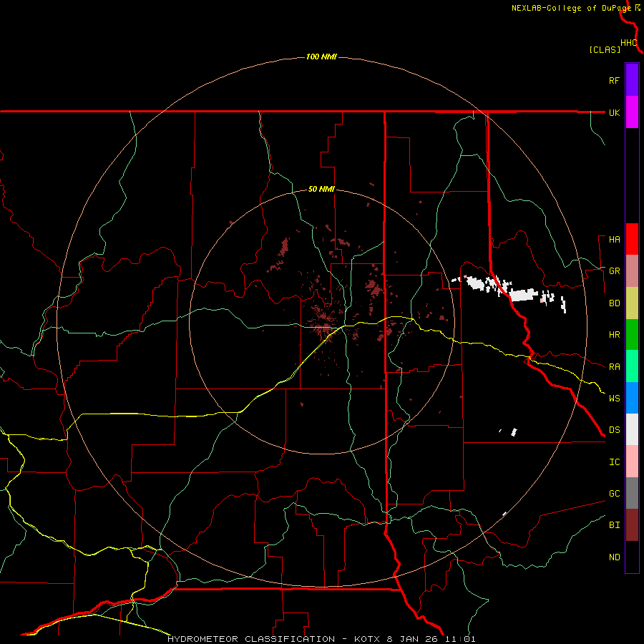Click the white DS legend swatch

click(632, 429)
